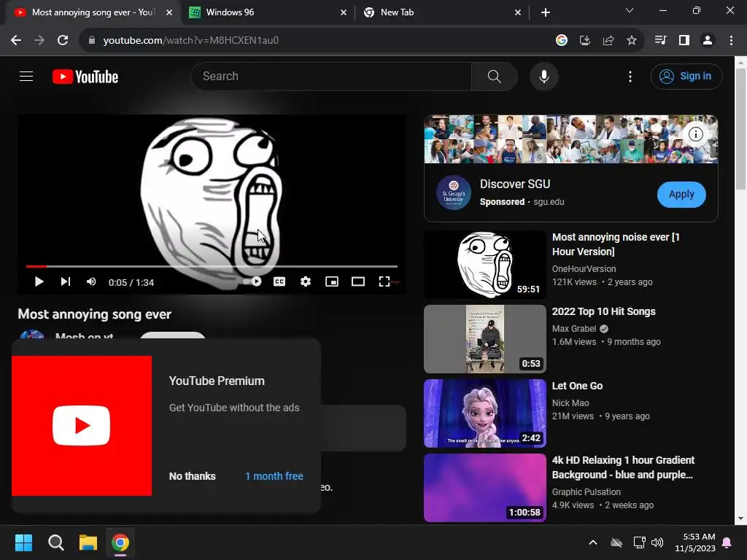Open the sgu.edu sponsored link

(549, 202)
